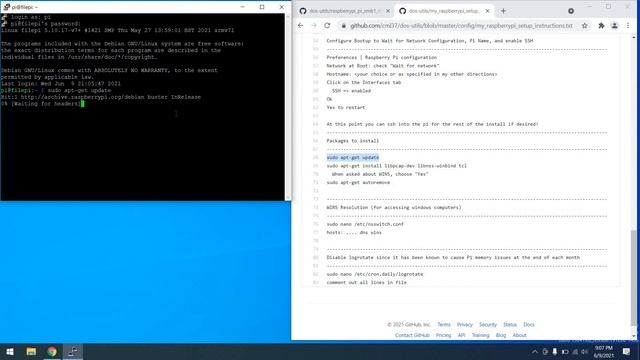
Task: Open File Explorer from taskbar
Action: click(31, 351)
